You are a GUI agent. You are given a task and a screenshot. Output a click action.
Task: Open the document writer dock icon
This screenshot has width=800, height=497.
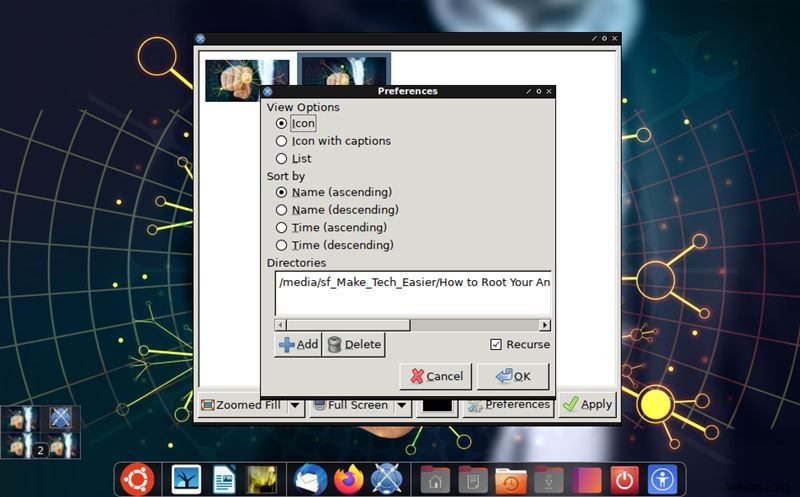pos(223,480)
